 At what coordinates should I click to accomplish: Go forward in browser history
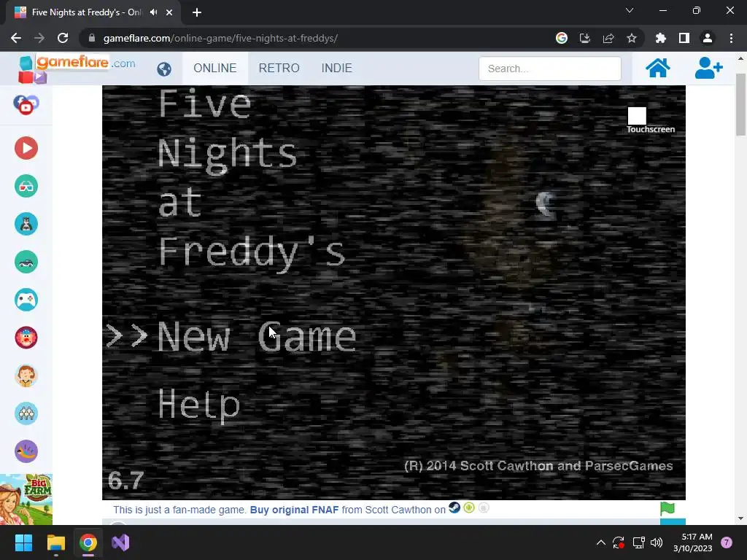(39, 38)
